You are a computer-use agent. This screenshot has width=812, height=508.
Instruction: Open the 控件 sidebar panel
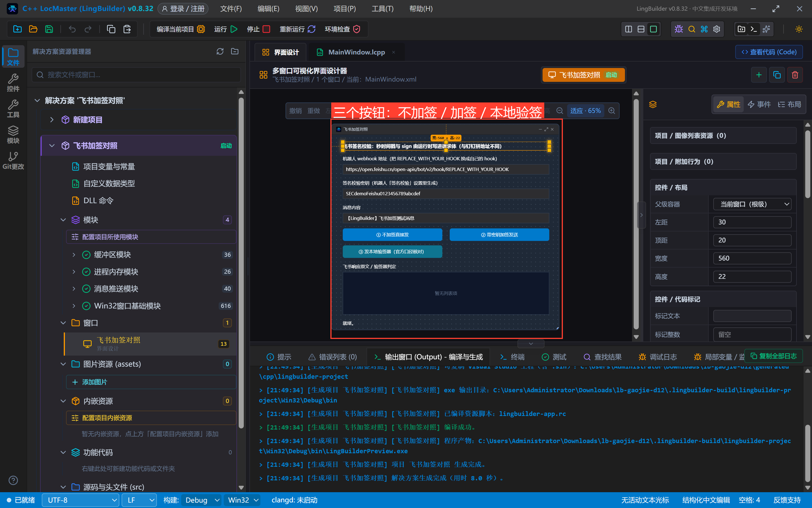coord(13,82)
